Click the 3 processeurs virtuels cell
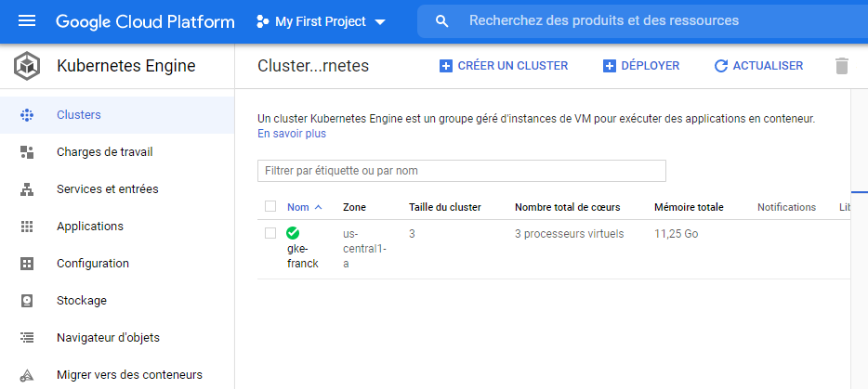868x389 pixels. click(x=569, y=234)
